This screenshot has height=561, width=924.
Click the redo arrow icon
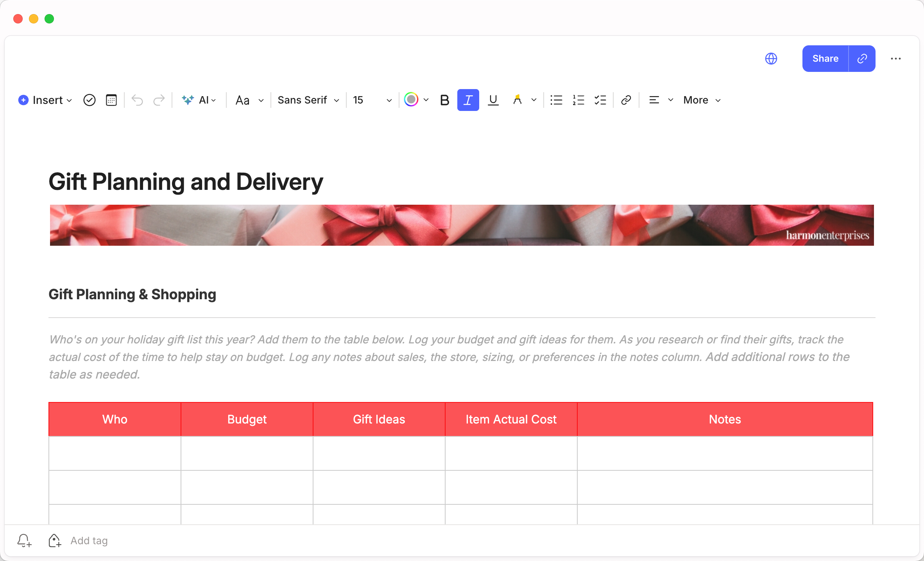(159, 100)
